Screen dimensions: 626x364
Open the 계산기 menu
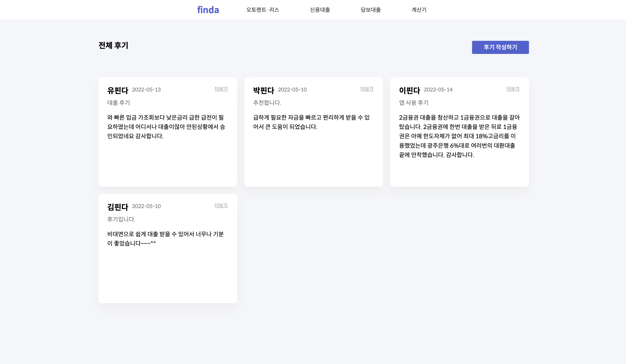(x=419, y=10)
